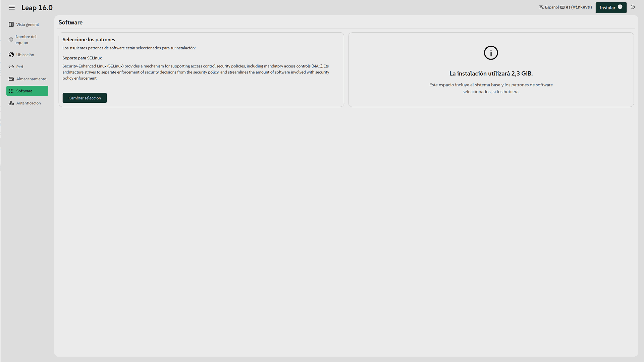Click the Leap 16.0 product title
This screenshot has height=362, width=644.
pos(37,8)
